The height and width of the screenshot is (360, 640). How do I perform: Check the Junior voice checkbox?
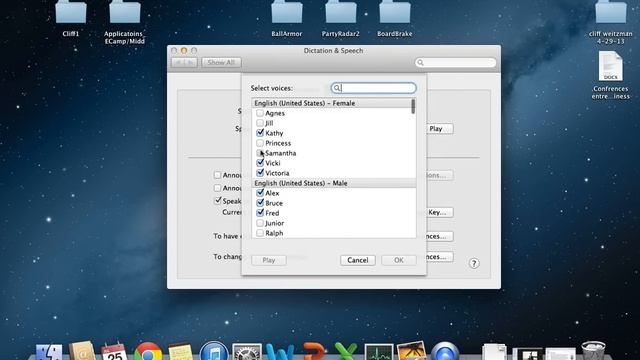tap(260, 223)
